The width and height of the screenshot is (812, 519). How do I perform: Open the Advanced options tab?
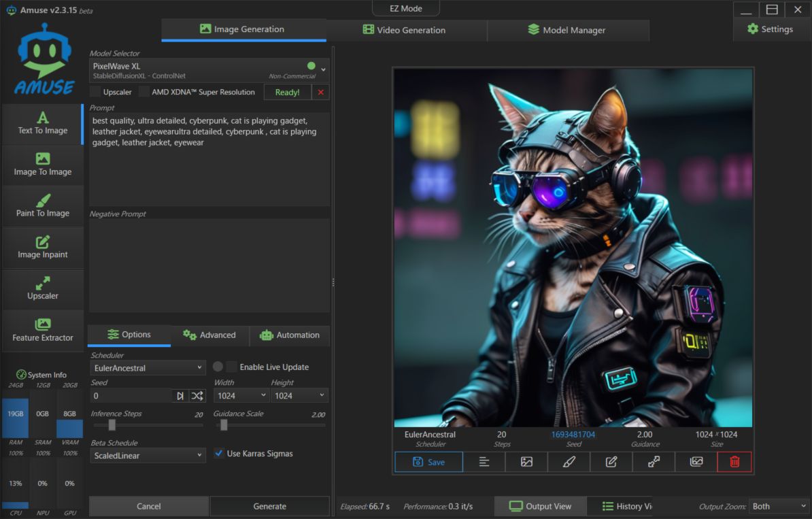tap(209, 335)
